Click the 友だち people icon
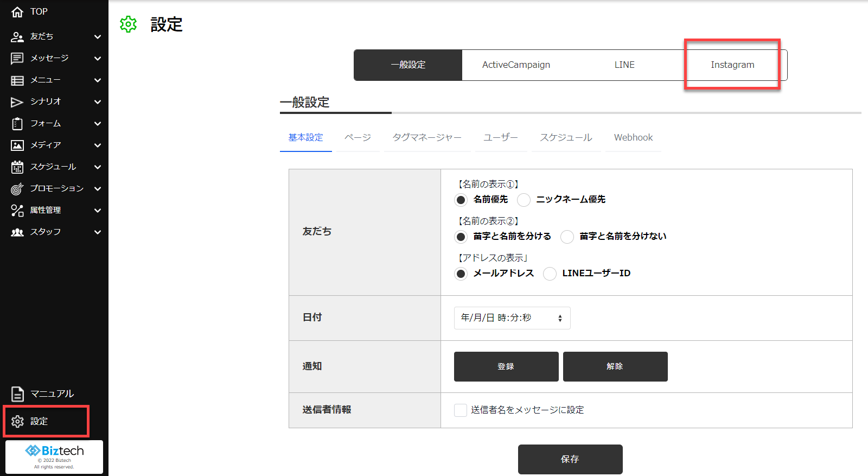The width and height of the screenshot is (868, 476). pos(17,37)
